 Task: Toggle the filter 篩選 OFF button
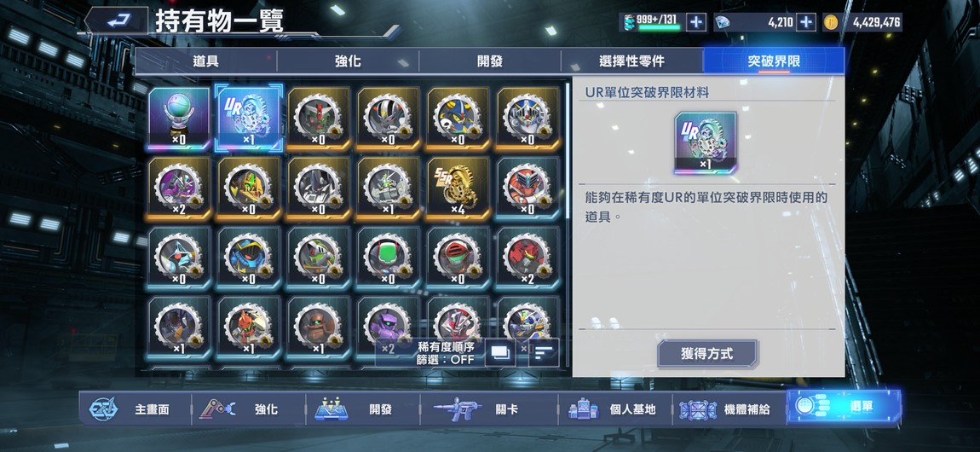(446, 360)
